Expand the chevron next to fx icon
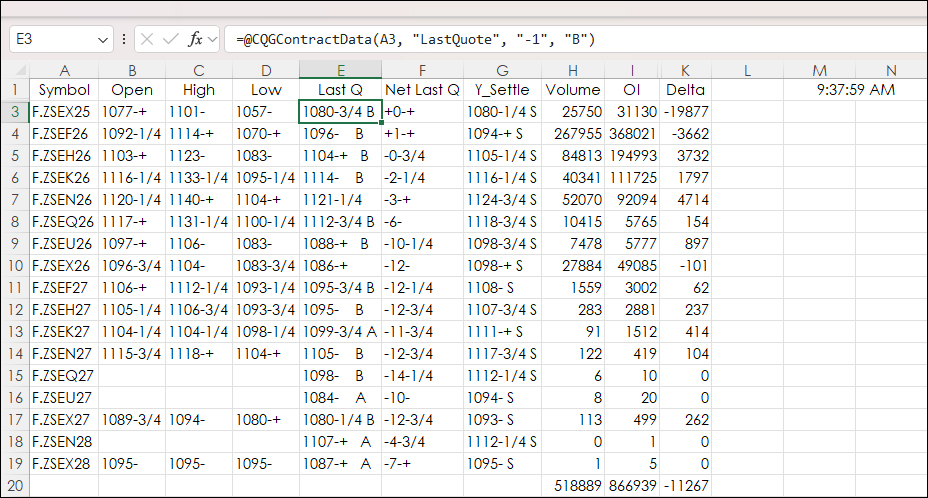The width and height of the screenshot is (928, 498). (x=212, y=39)
